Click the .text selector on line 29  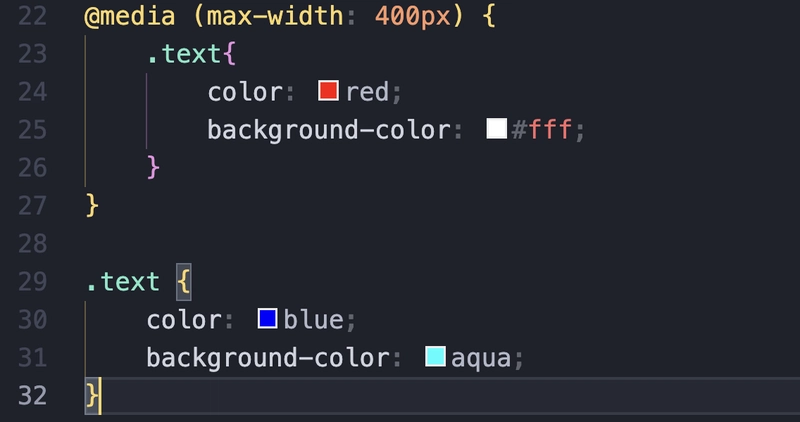click(x=123, y=282)
